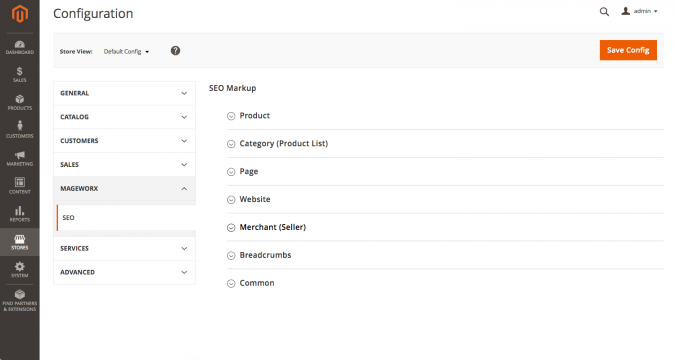Select the SEO item under Mageworx
Viewport: 675px width, 360px height.
pyautogui.click(x=126, y=217)
